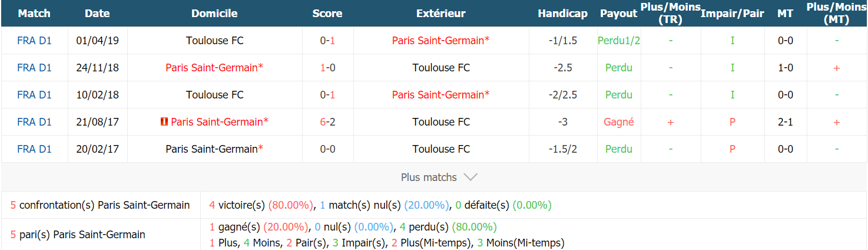The width and height of the screenshot is (868, 250).
Task: Click Toulouse FC away team on 21/08/17
Action: coord(441,122)
